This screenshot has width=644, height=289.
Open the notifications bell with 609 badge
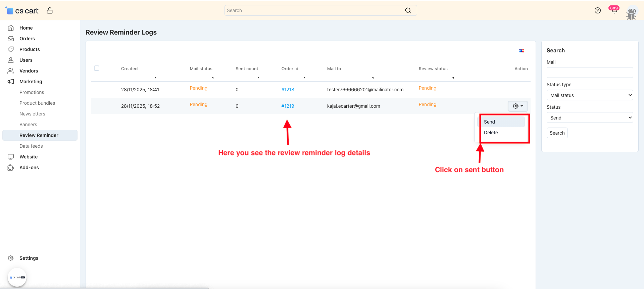[x=614, y=11]
